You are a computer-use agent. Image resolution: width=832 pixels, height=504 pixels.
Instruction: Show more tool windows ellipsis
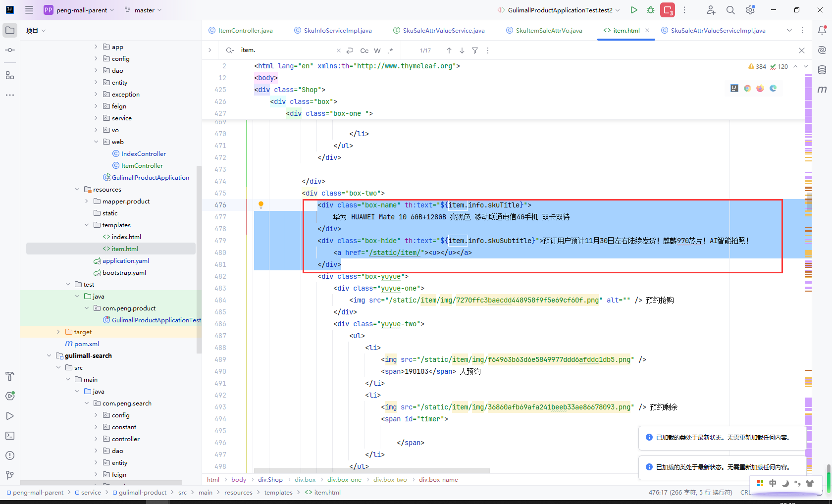pos(10,95)
